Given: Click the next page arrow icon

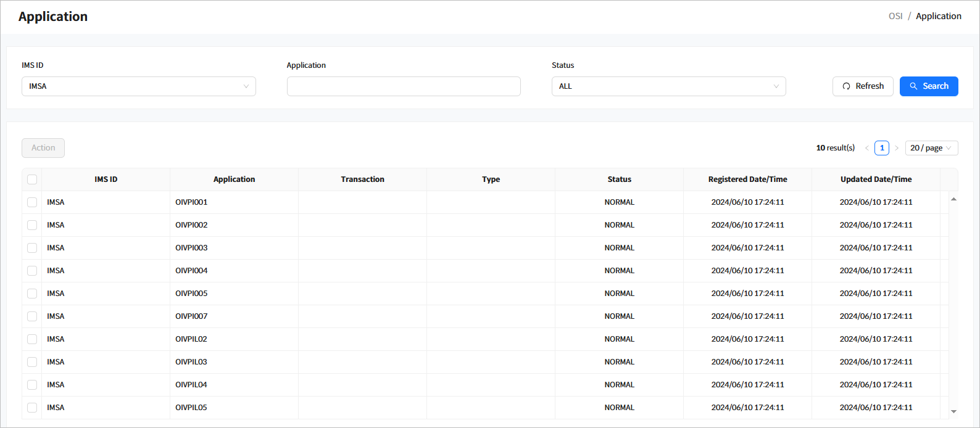Looking at the screenshot, I should pyautogui.click(x=897, y=148).
